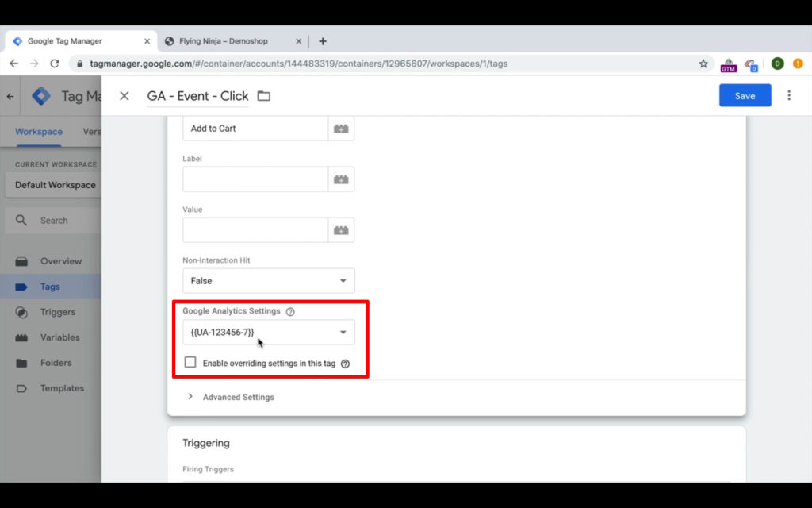Screen dimensions: 812x508
Task: Insert variable for the Label field
Action: pyautogui.click(x=341, y=179)
